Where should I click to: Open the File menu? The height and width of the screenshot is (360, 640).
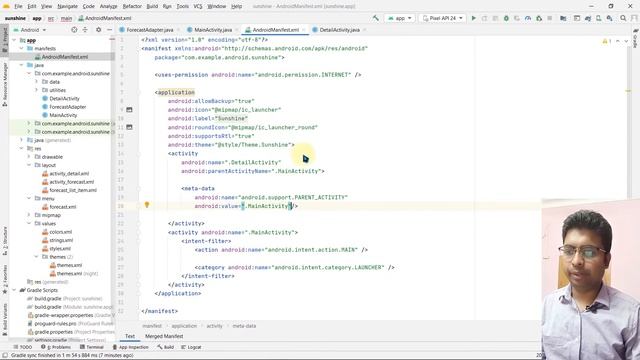point(18,6)
